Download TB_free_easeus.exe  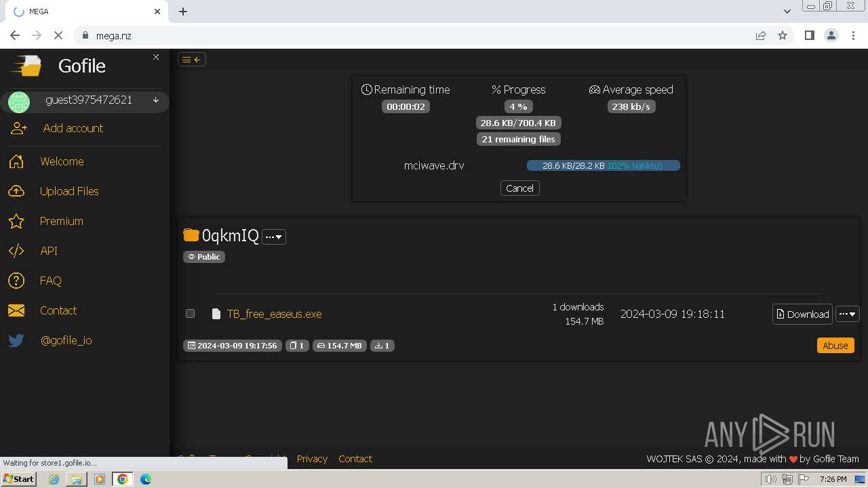click(x=802, y=314)
